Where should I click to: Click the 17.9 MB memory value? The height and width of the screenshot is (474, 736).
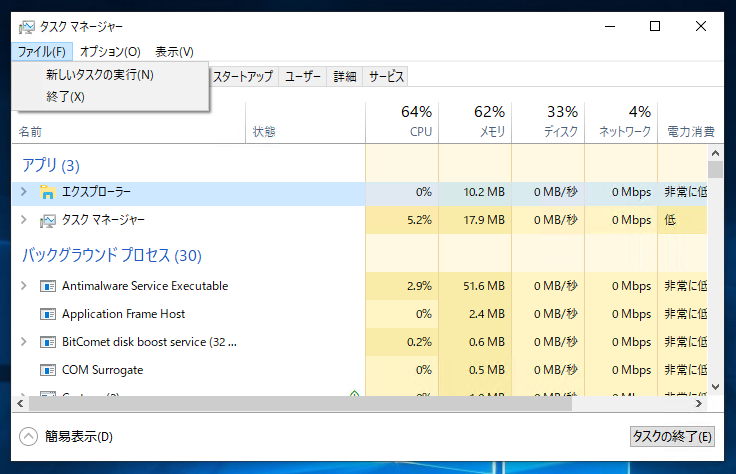[484, 220]
